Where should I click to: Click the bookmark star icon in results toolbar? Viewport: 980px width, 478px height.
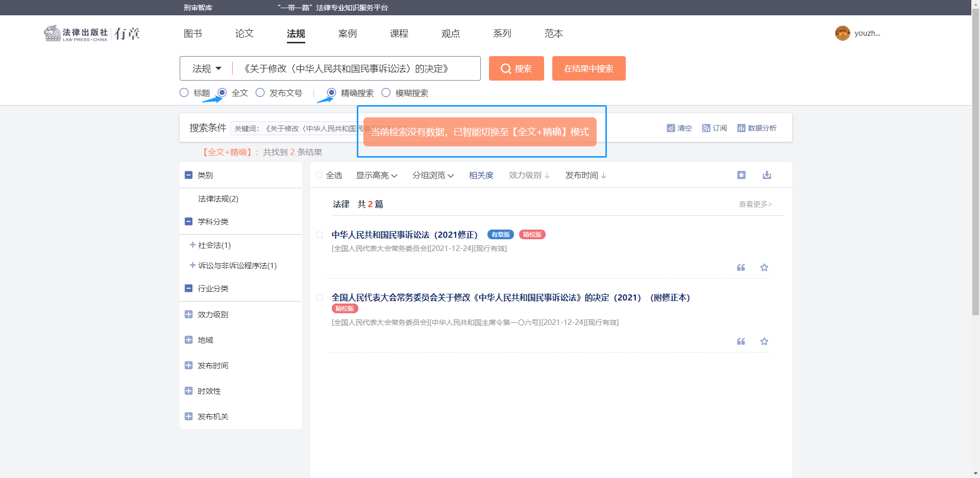[741, 175]
